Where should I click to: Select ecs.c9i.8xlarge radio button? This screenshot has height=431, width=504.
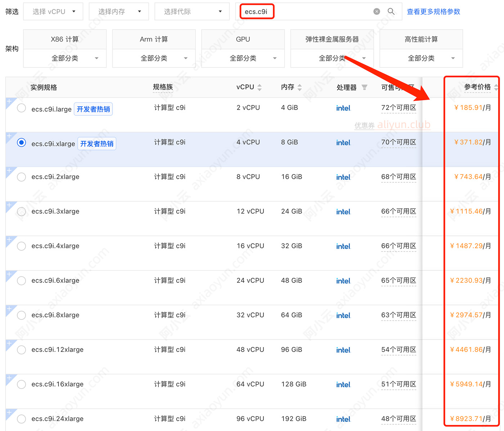pos(22,315)
